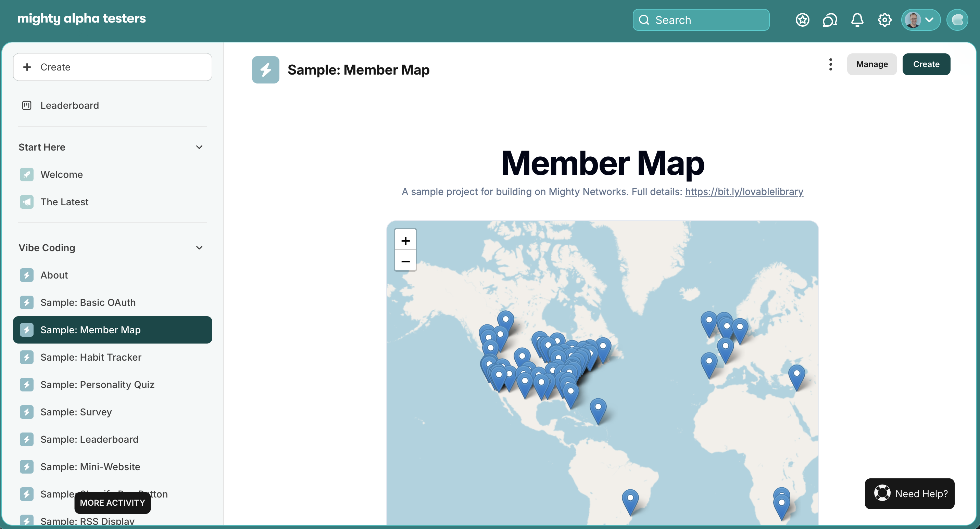Zoom out on the member map
980x529 pixels.
coord(405,261)
